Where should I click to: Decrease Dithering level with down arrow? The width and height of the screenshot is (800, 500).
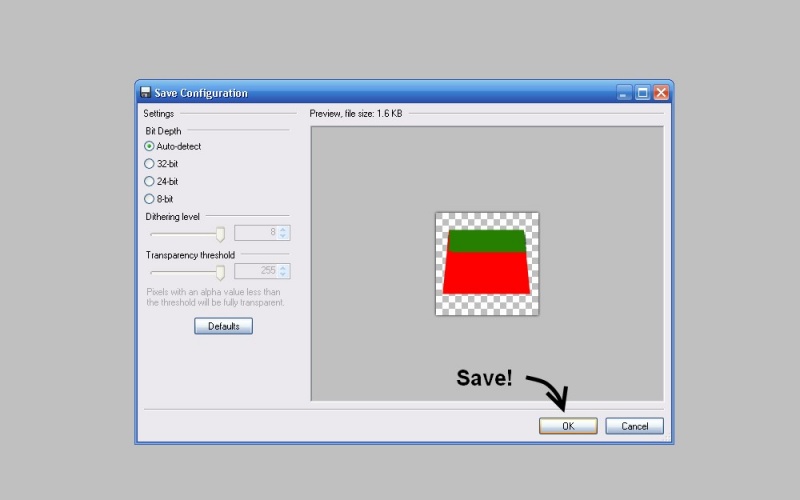(x=283, y=237)
